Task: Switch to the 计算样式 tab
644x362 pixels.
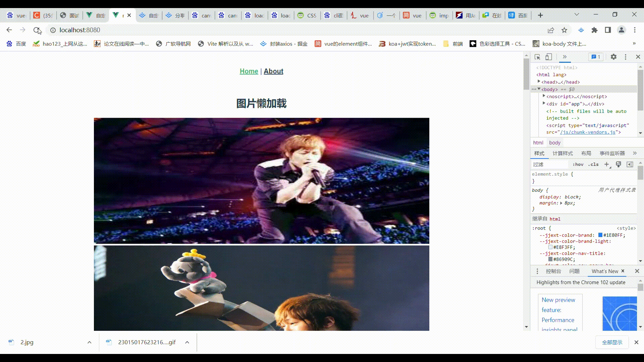Action: 563,153
